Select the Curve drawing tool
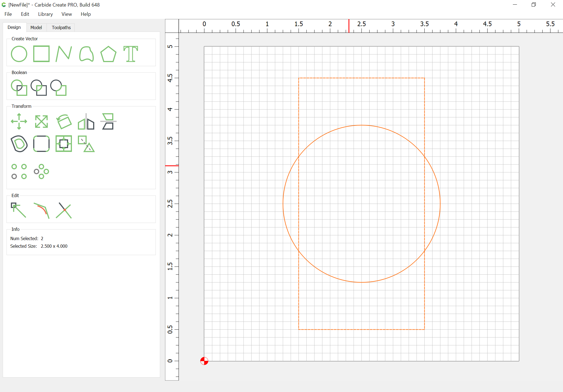Viewport: 563px width, 392px height. [86, 54]
